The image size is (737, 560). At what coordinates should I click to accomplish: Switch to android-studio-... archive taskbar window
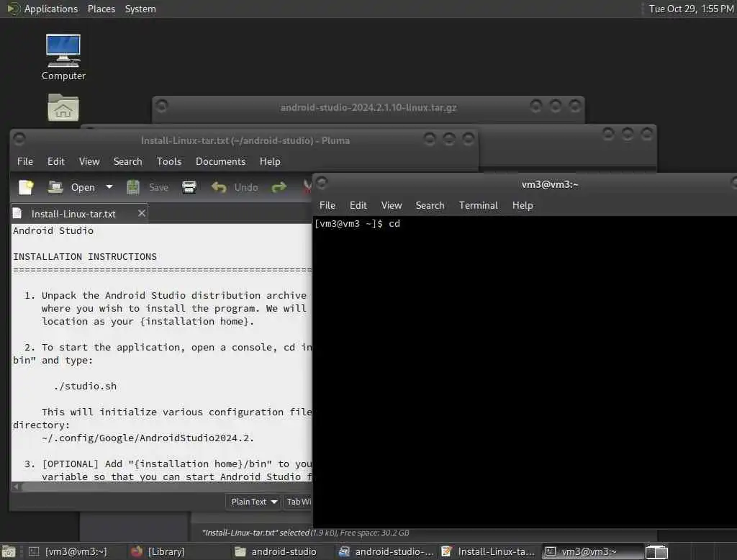pos(386,551)
